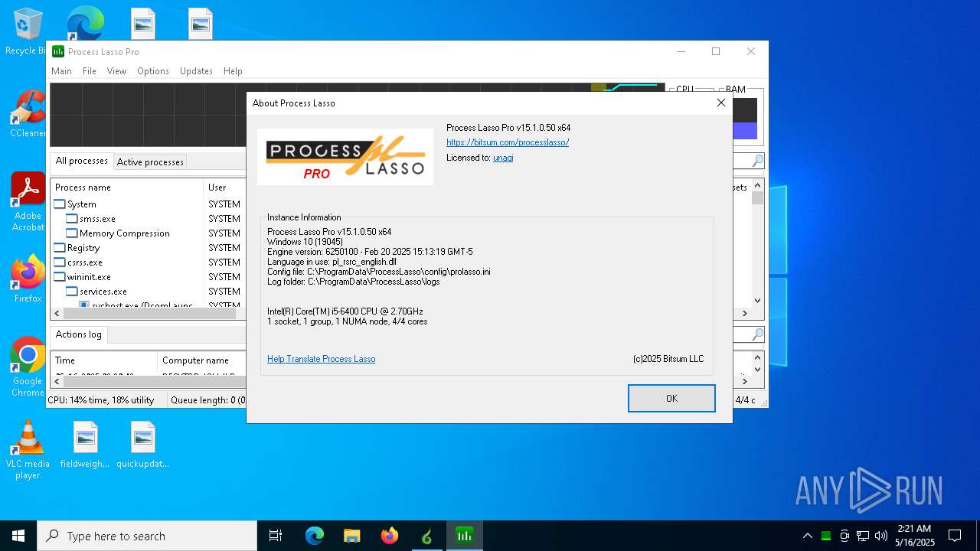Click the Process Lasso taskbar button

(x=464, y=536)
